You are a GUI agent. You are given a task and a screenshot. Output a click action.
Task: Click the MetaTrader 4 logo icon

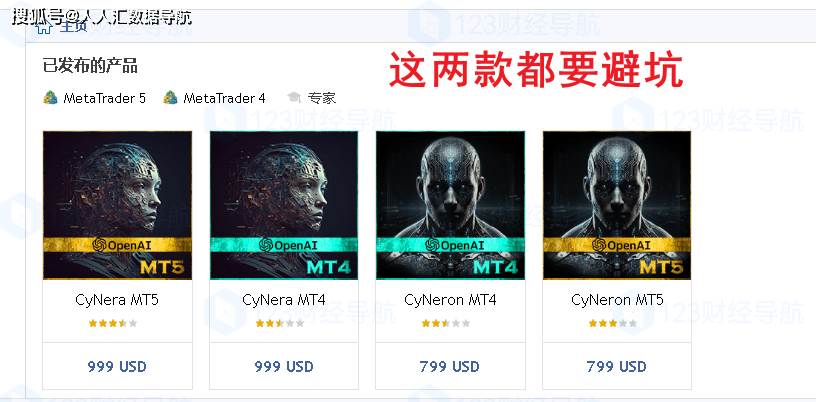point(170,97)
